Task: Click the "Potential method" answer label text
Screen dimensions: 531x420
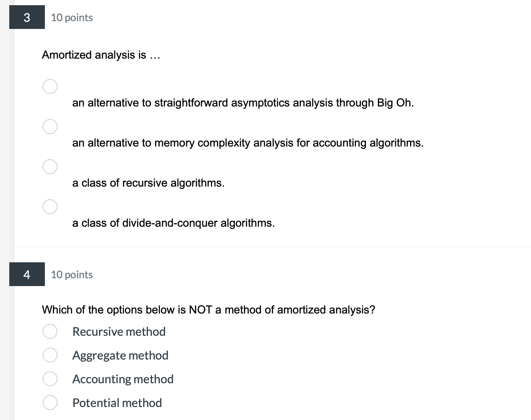Action: tap(117, 403)
